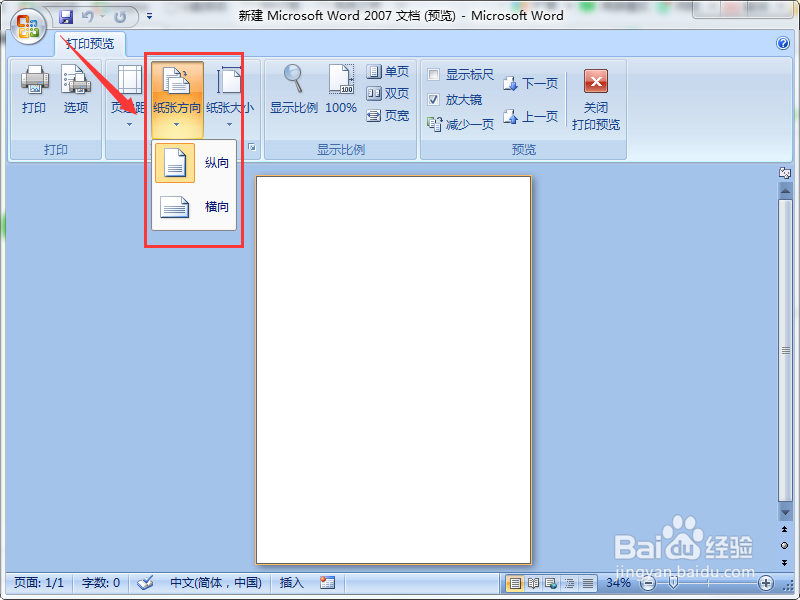Enable the 显示标尺 ruler checkbox
The image size is (800, 600).
coord(434,75)
